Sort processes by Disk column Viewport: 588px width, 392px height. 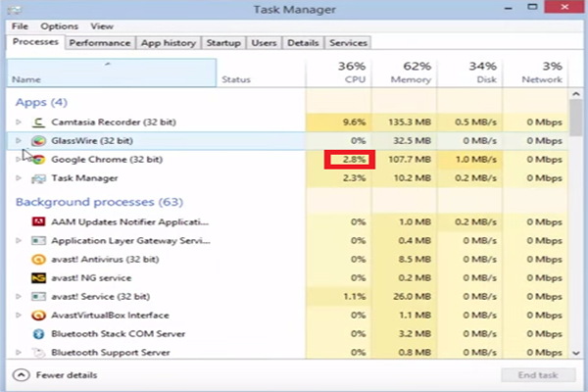[x=469, y=73]
